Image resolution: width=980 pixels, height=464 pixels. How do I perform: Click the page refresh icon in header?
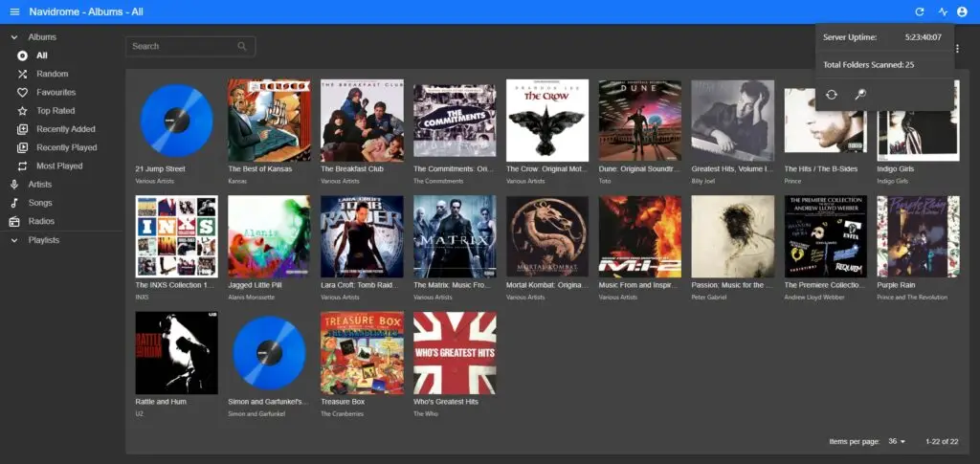click(920, 11)
